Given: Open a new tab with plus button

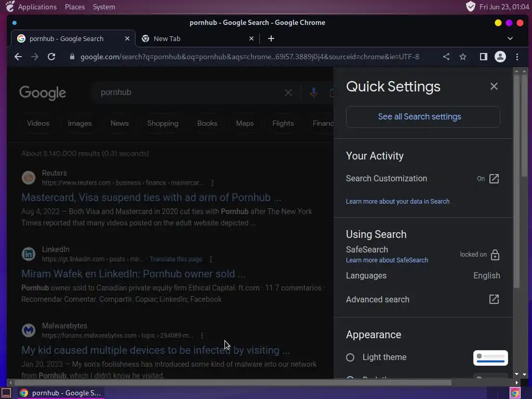Looking at the screenshot, I should click(x=271, y=38).
